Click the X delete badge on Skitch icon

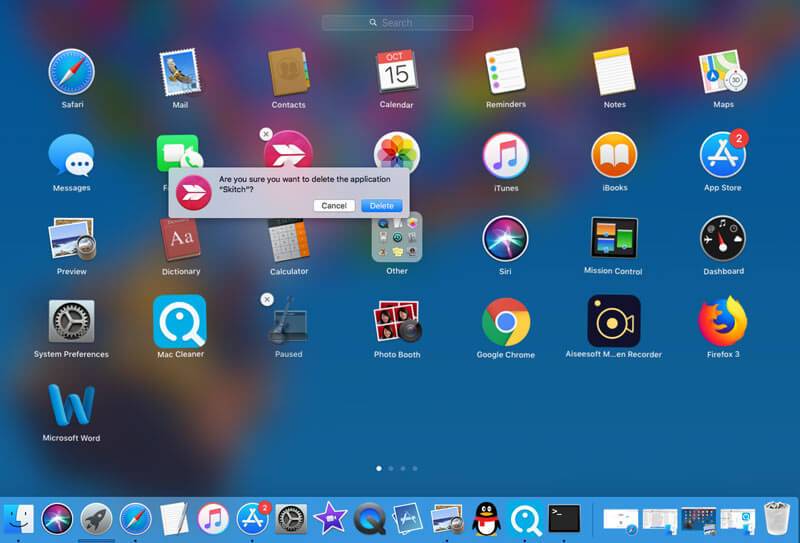click(265, 133)
